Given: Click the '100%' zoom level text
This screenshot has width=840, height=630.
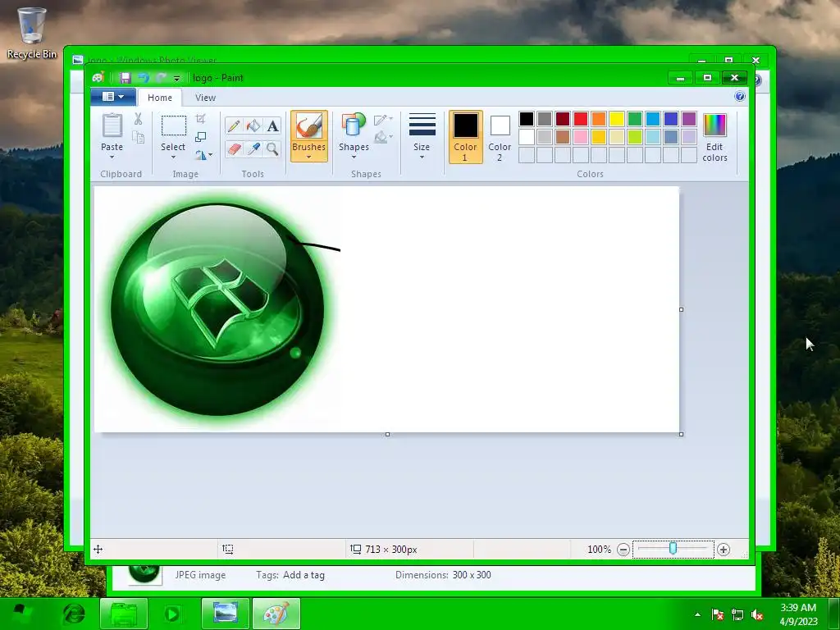Looking at the screenshot, I should 599,549.
